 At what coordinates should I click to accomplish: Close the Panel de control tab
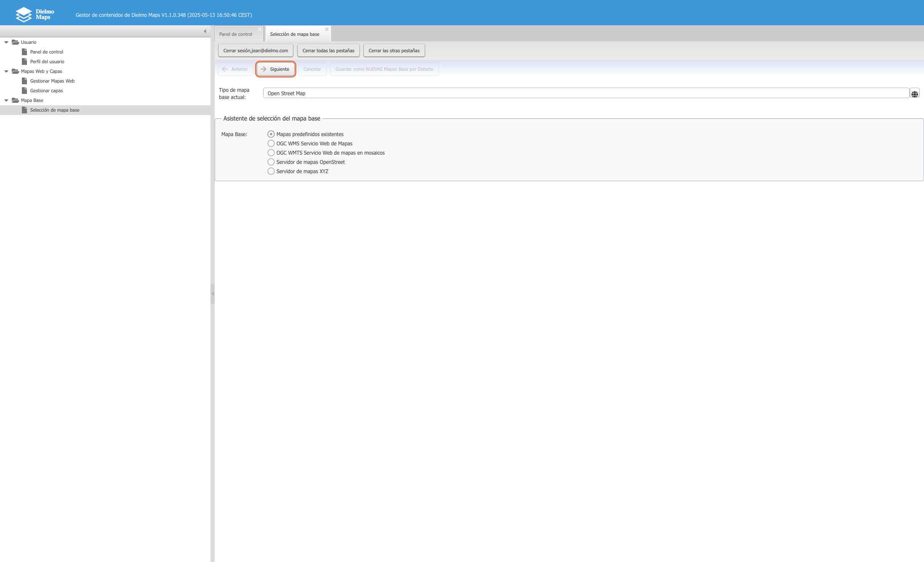click(260, 29)
